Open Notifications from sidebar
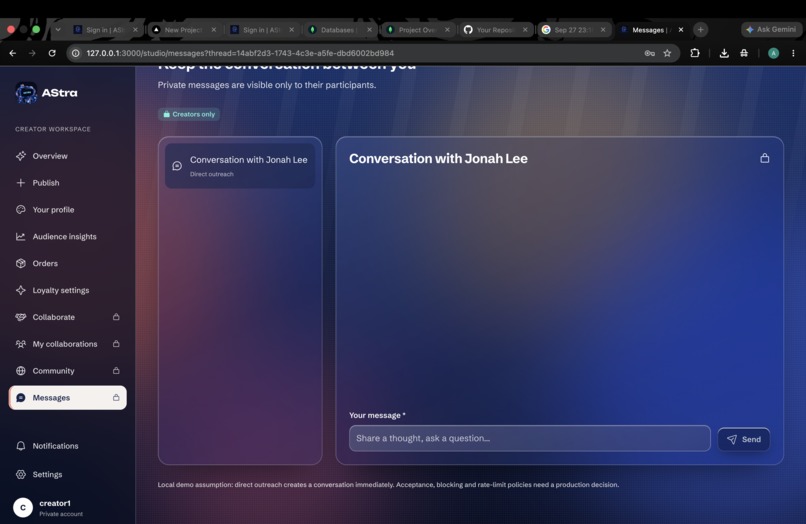Viewport: 806px width, 524px height. point(55,446)
